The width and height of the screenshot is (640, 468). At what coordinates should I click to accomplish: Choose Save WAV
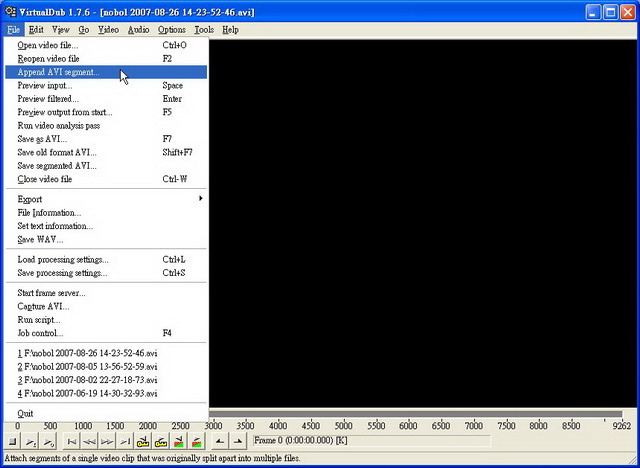pyautogui.click(x=106, y=240)
